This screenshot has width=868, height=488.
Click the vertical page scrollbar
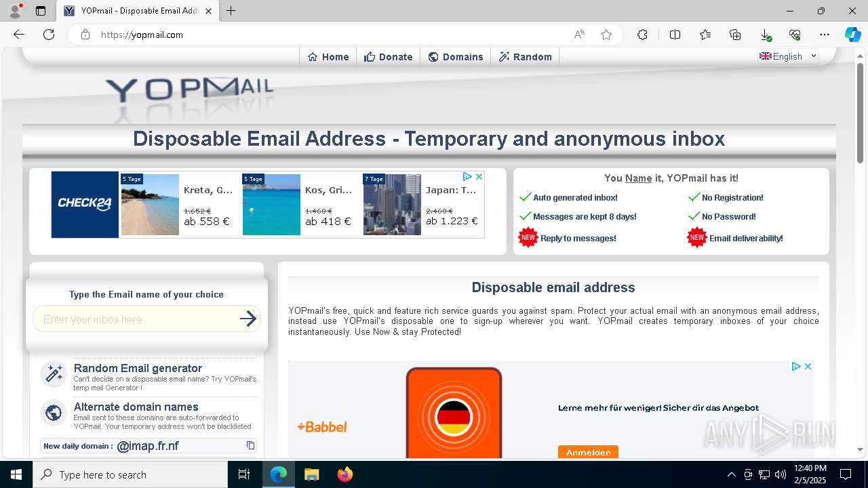click(860, 112)
